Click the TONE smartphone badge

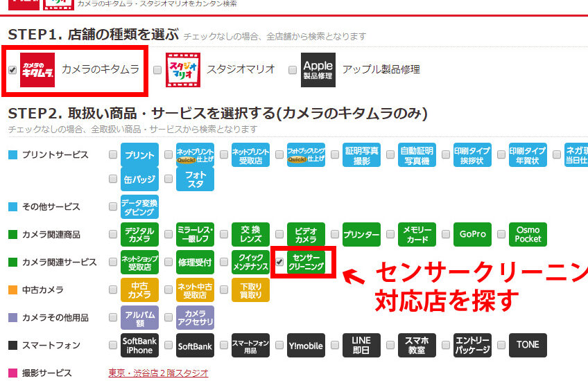tap(528, 345)
